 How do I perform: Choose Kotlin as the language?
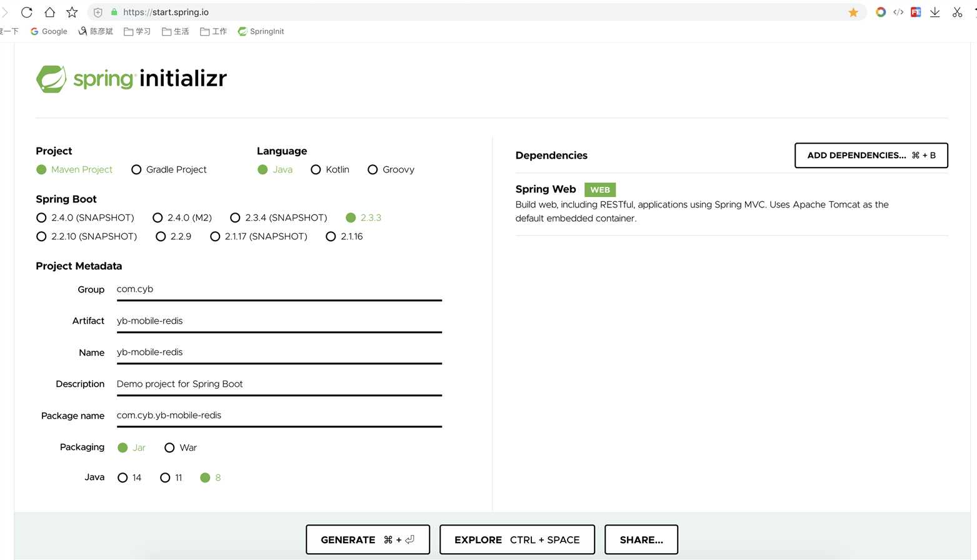click(x=330, y=169)
